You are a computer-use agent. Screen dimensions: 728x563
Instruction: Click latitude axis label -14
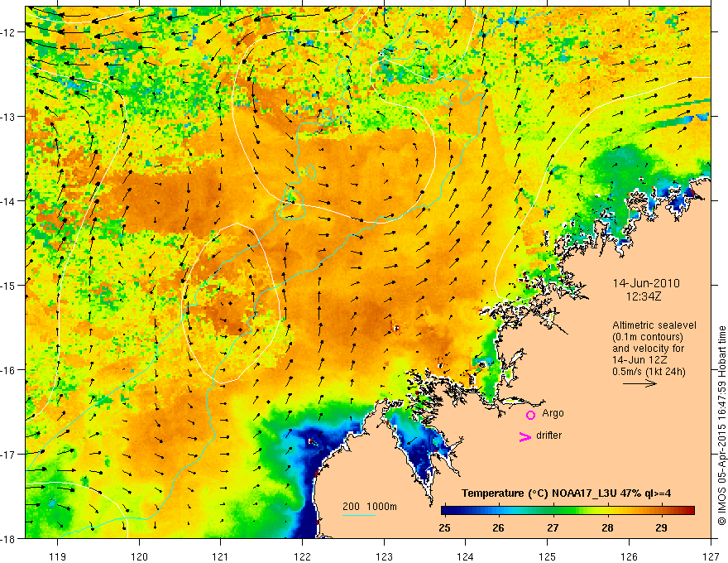click(x=8, y=201)
